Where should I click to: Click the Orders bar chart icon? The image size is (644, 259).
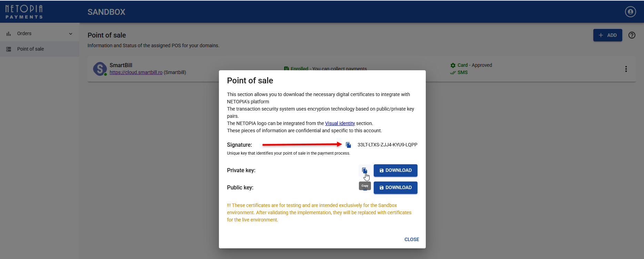[9, 34]
